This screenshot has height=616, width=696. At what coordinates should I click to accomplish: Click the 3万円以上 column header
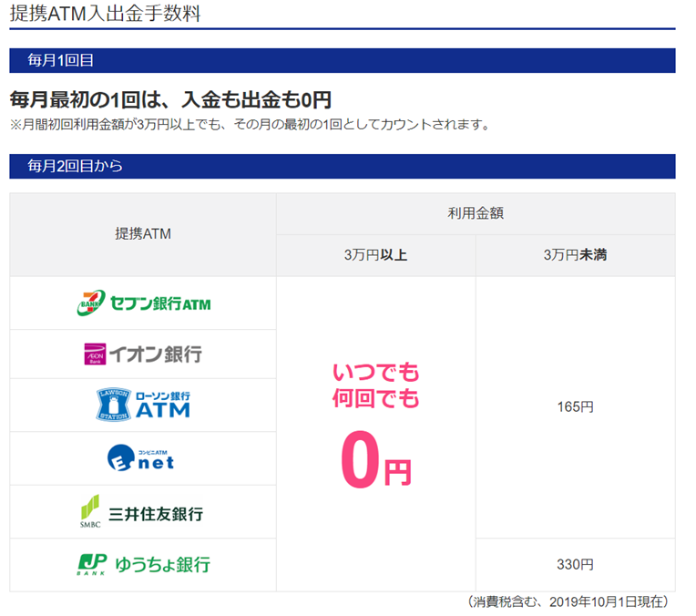point(376,255)
